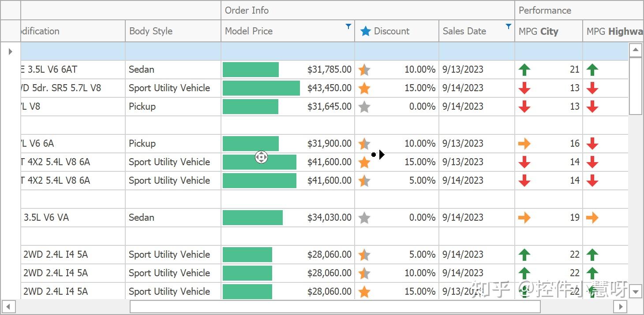Click the green up arrow in the 5.00% $28,060.00 row
This screenshot has width=644, height=315.
point(524,255)
